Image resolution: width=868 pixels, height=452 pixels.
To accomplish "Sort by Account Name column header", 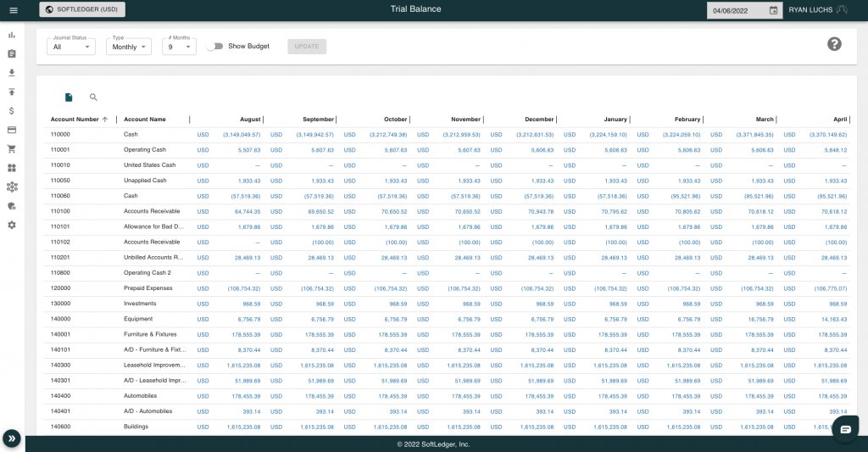I will [144, 119].
